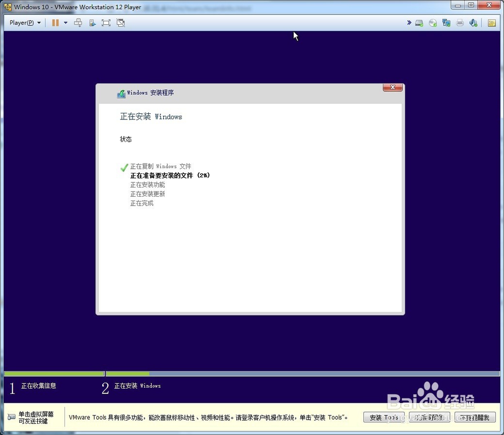Click the keyboard hint icon in the bottom bar
This screenshot has width=504, height=435.
[x=11, y=417]
